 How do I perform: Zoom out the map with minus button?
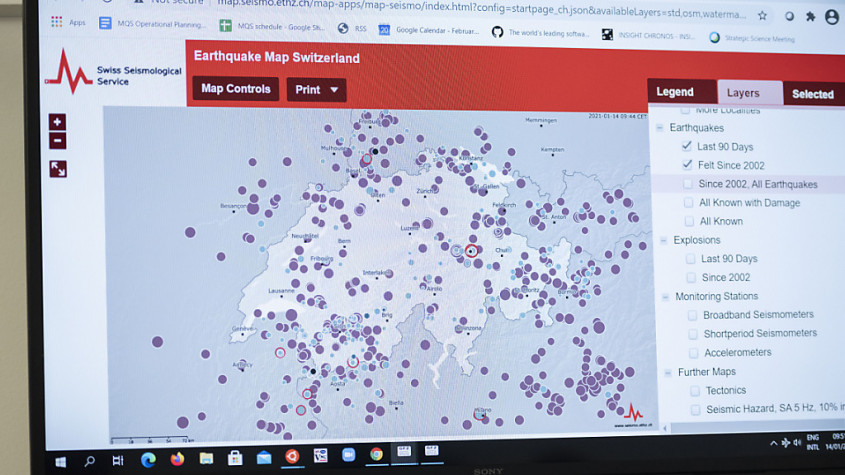point(58,141)
